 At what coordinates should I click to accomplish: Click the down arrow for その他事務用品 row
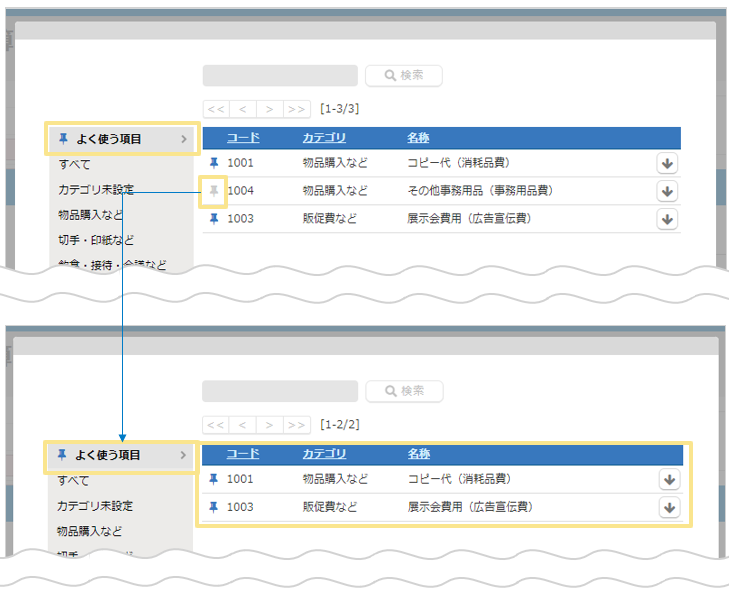click(668, 191)
